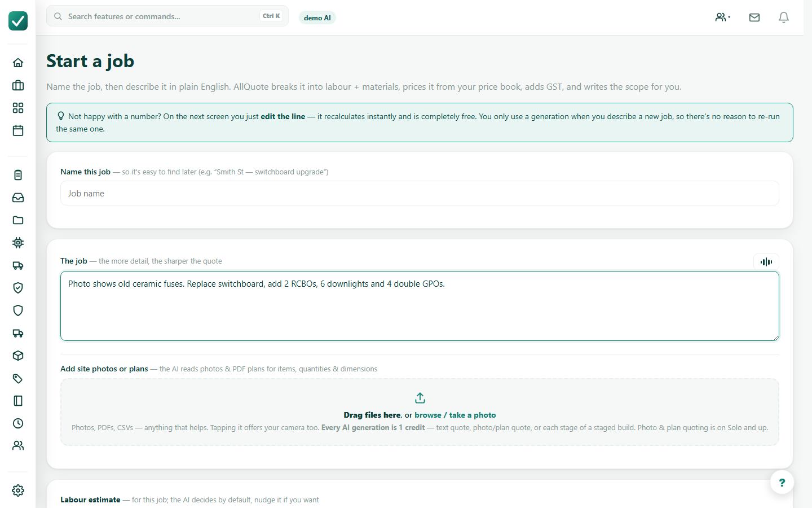Open the clock icon in sidebar
This screenshot has height=508, width=812.
[18, 423]
